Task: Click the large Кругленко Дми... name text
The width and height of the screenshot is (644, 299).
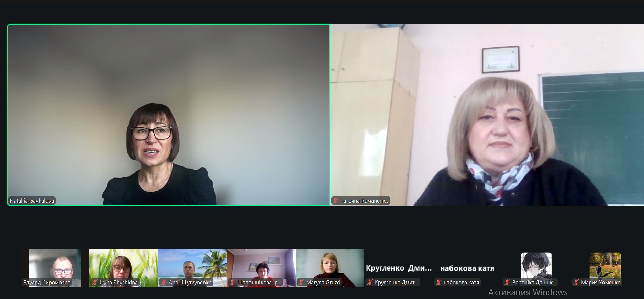Action: tap(399, 268)
